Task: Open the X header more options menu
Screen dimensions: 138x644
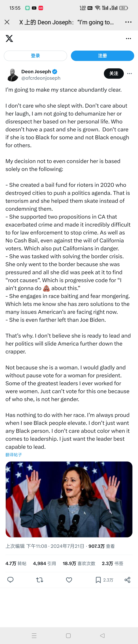Action: pos(129,38)
